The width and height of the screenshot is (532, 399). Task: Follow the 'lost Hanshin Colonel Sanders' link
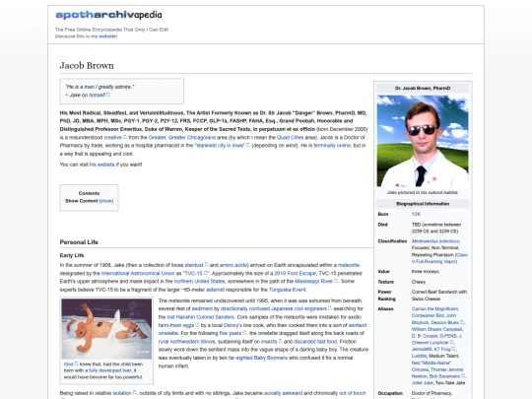tap(201, 317)
